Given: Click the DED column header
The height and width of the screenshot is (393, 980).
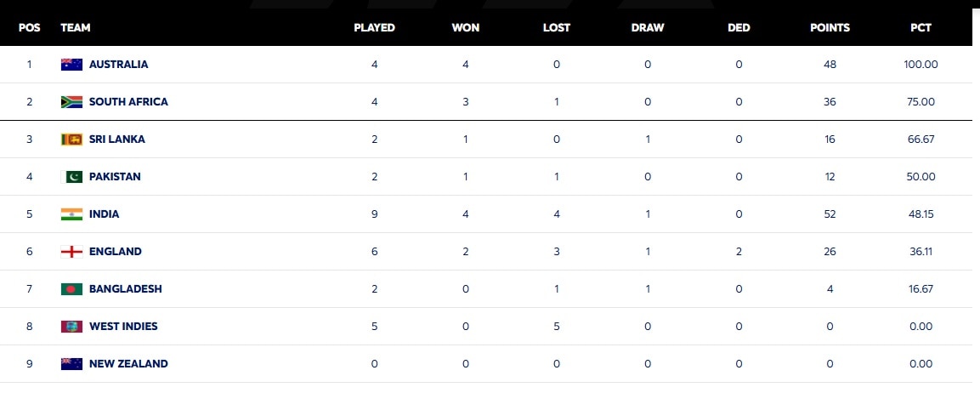Looking at the screenshot, I should tap(739, 27).
